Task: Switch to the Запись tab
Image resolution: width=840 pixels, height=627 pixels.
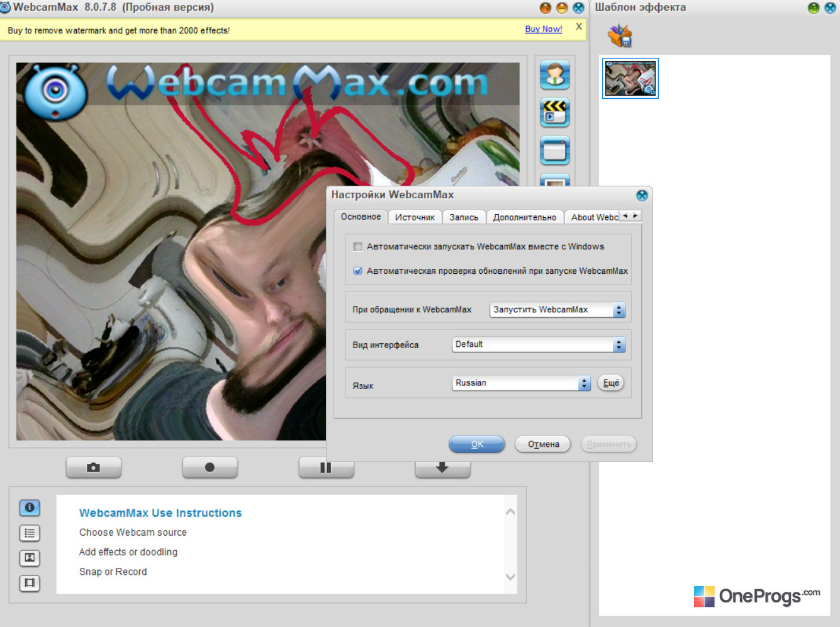Action: pyautogui.click(x=464, y=217)
